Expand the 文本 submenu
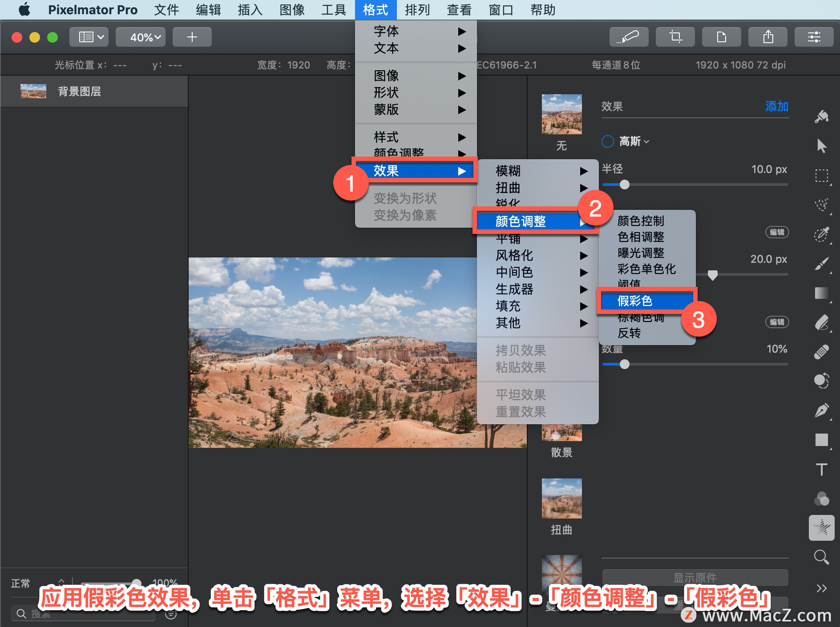Viewport: 840px width, 627px height. 416,48
